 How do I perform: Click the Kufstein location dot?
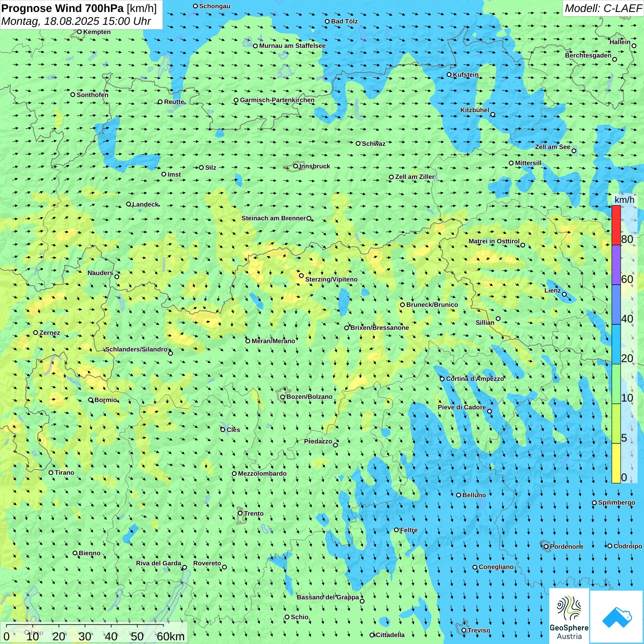coord(449,75)
